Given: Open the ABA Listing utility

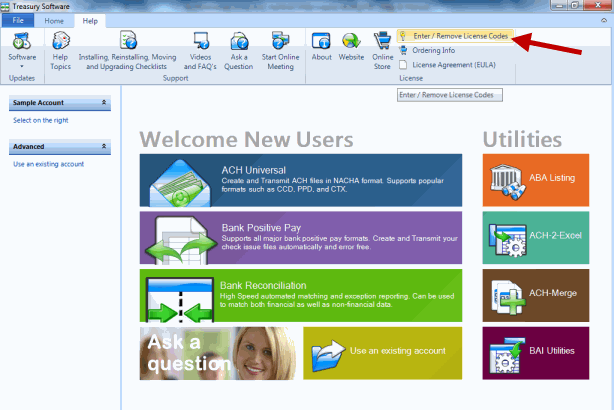Looking at the screenshot, I should click(536, 180).
